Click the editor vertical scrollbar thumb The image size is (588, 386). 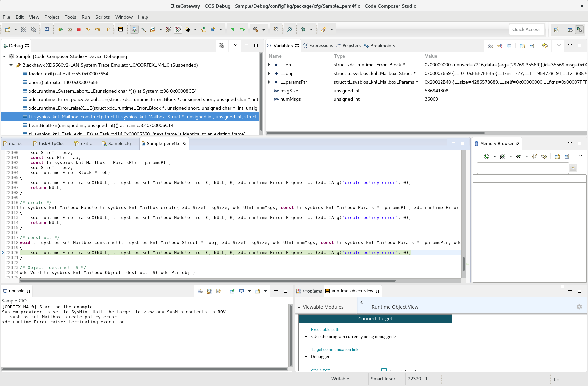pyautogui.click(x=463, y=264)
